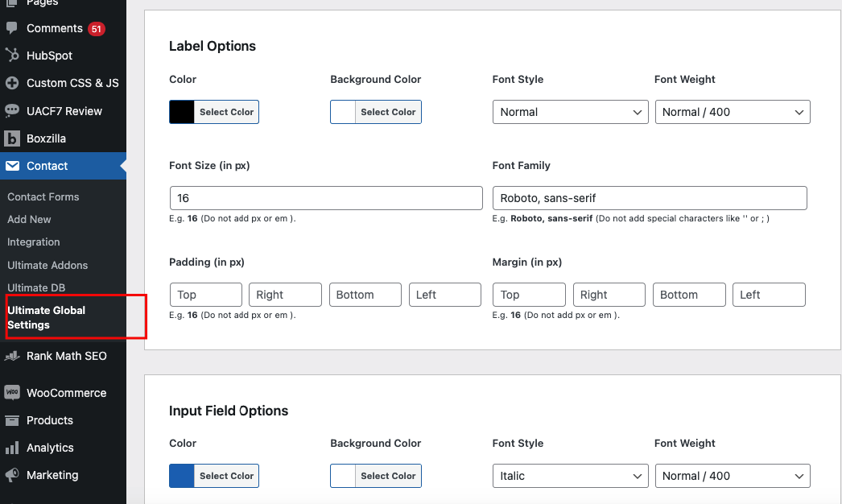Viewport: 842px width, 504px height.
Task: Open the Comments icon in sidebar
Action: tap(11, 28)
